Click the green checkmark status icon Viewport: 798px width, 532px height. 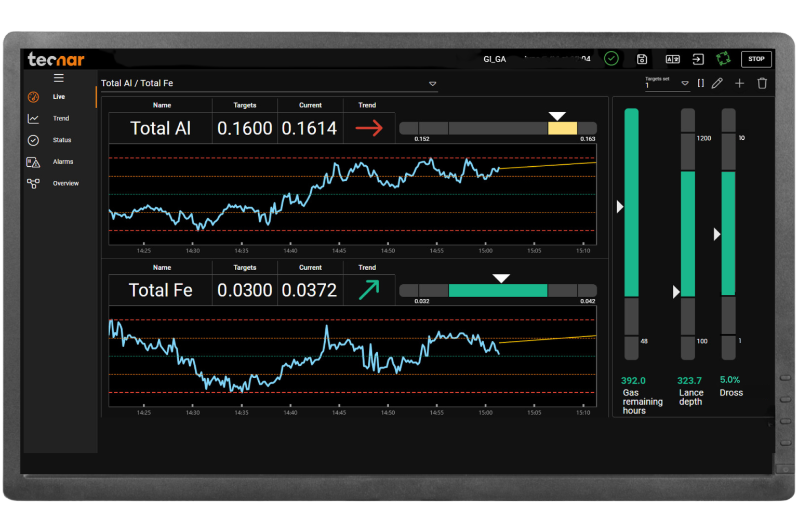click(611, 59)
